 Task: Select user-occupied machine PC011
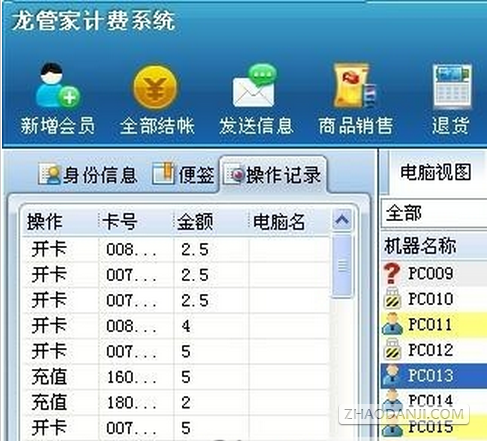(434, 324)
